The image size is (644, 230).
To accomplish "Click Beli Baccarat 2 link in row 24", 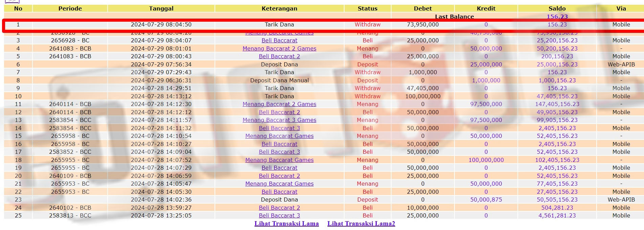I will click(279, 208).
